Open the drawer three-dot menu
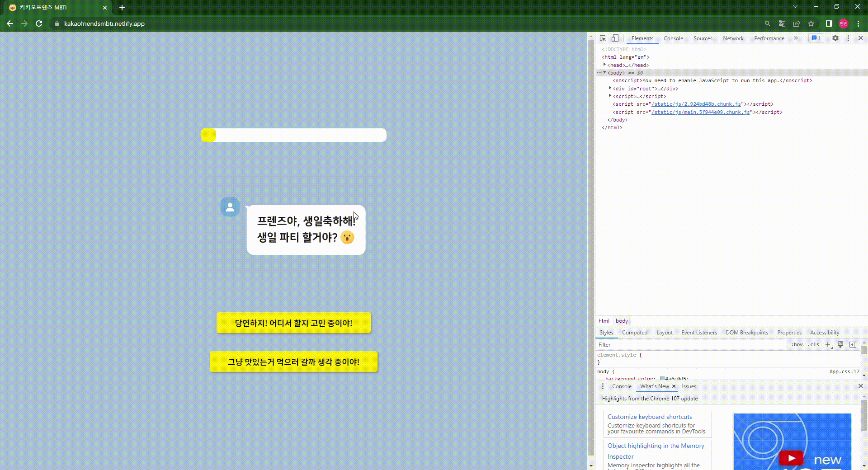 tap(603, 386)
